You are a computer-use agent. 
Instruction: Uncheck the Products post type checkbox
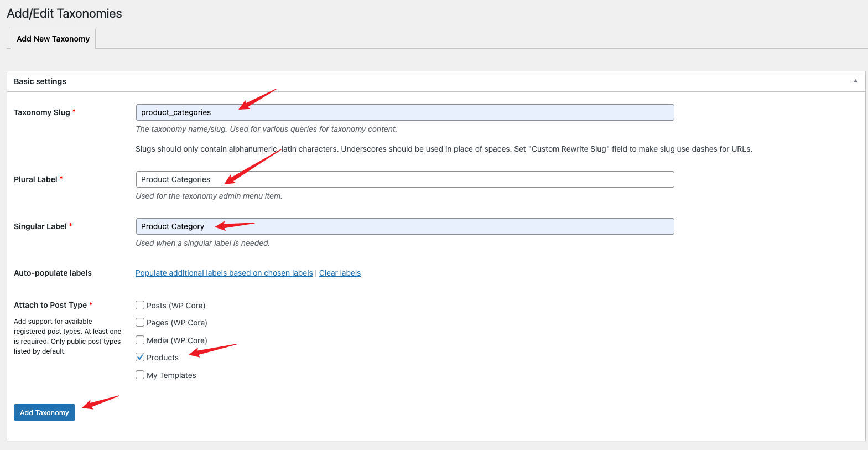pos(140,357)
